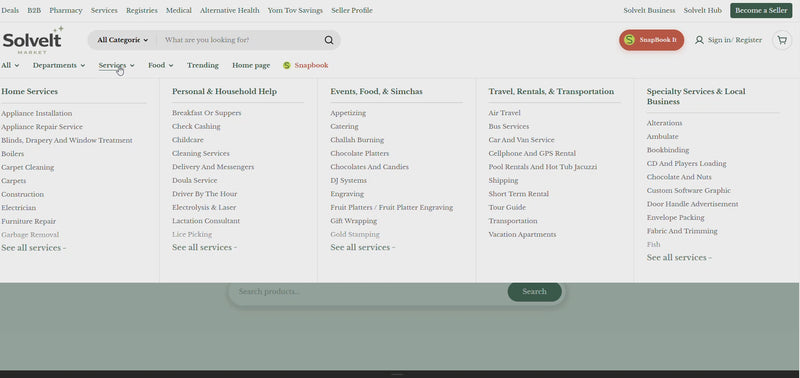Click See all services under Home Services
The height and width of the screenshot is (378, 800).
point(34,247)
